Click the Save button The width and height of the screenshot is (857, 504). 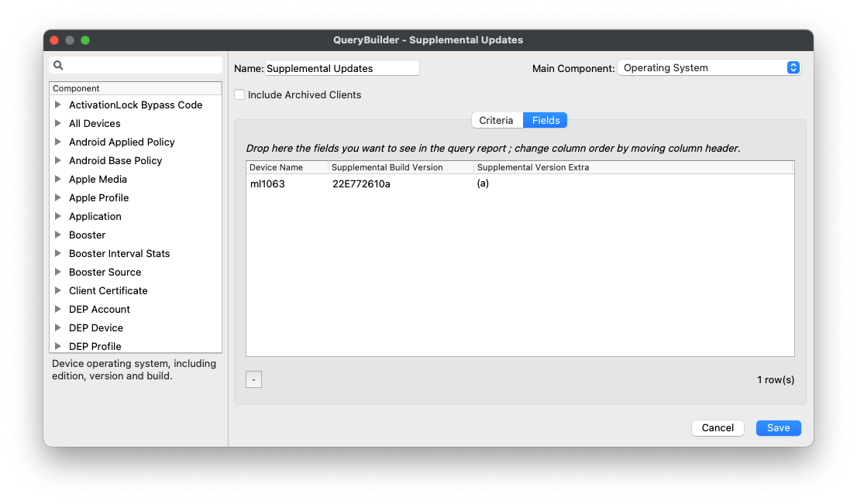coord(778,428)
